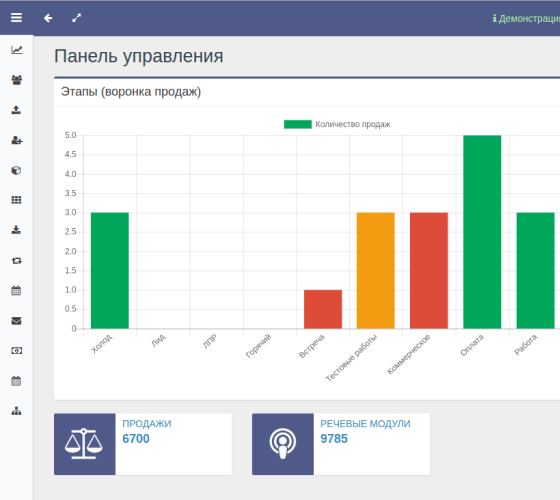Click the Холод axis label

[102, 344]
